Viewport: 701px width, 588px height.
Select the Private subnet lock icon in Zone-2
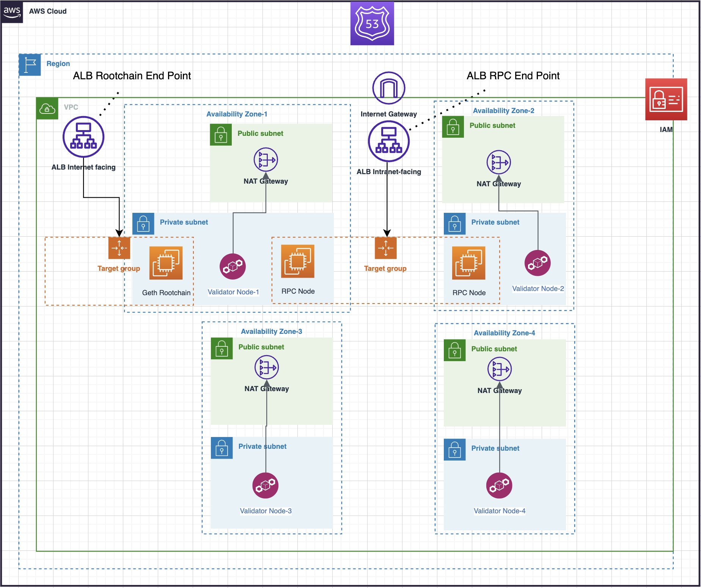tap(455, 223)
